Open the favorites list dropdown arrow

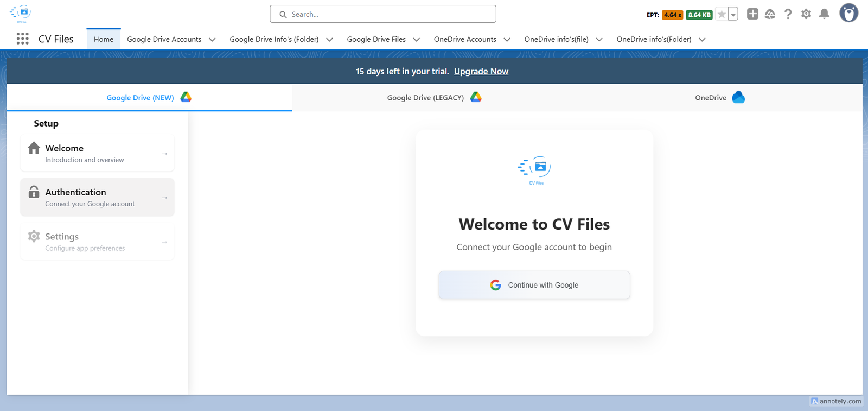733,15
